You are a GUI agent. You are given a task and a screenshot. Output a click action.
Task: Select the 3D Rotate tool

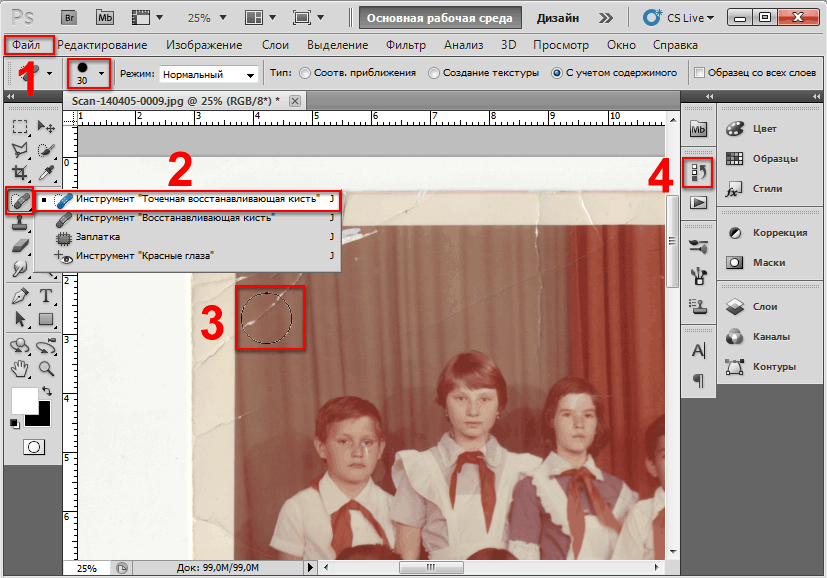(20, 346)
